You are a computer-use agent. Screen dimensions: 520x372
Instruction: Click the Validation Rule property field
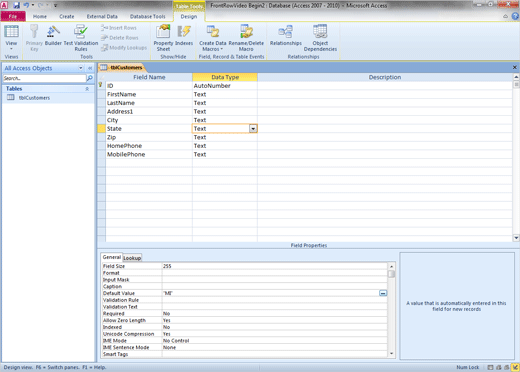click(275, 300)
